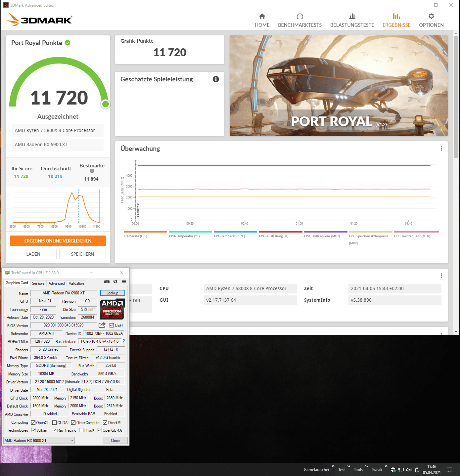Click the LADEN button
The image size is (460, 476).
[33, 254]
